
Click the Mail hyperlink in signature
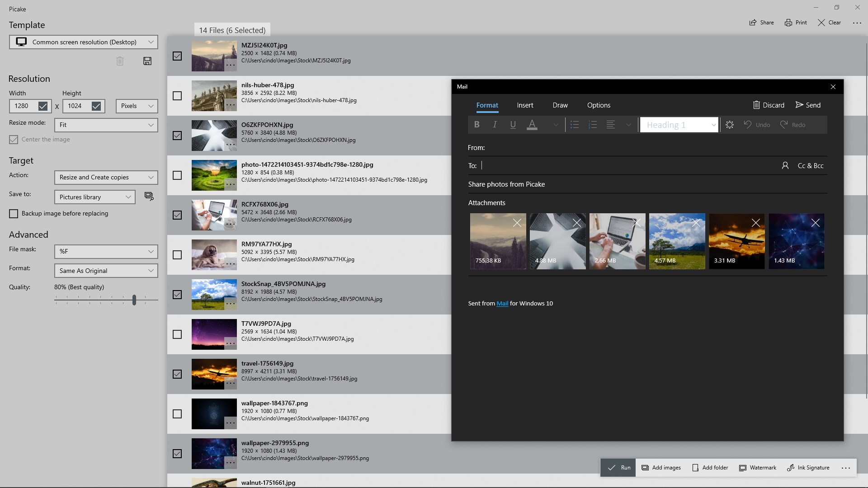(502, 304)
